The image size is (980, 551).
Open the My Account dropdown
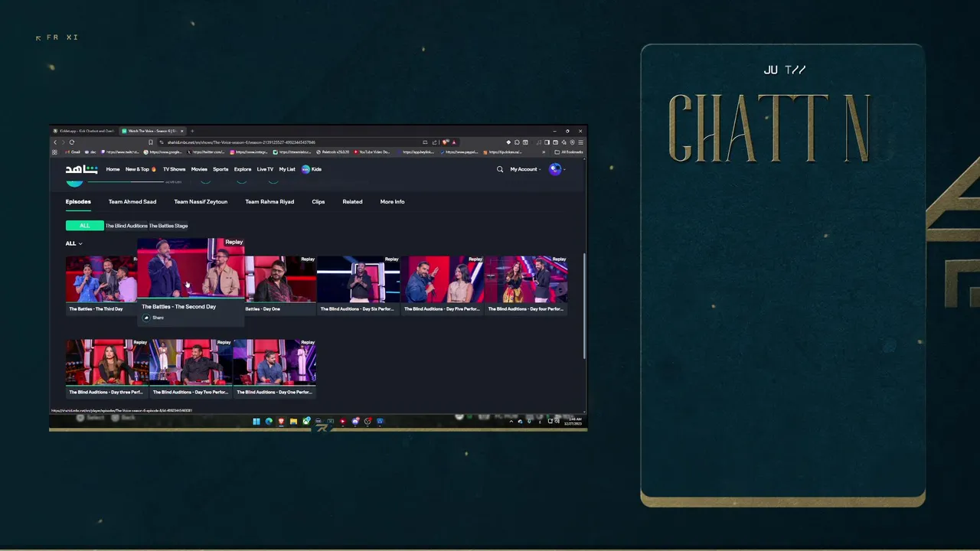[525, 169]
